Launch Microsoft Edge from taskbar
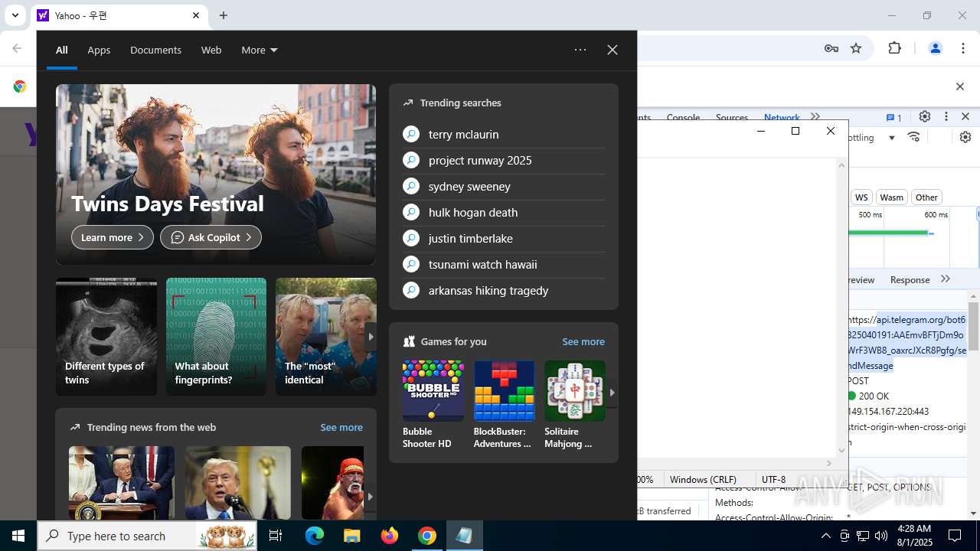 pos(315,536)
